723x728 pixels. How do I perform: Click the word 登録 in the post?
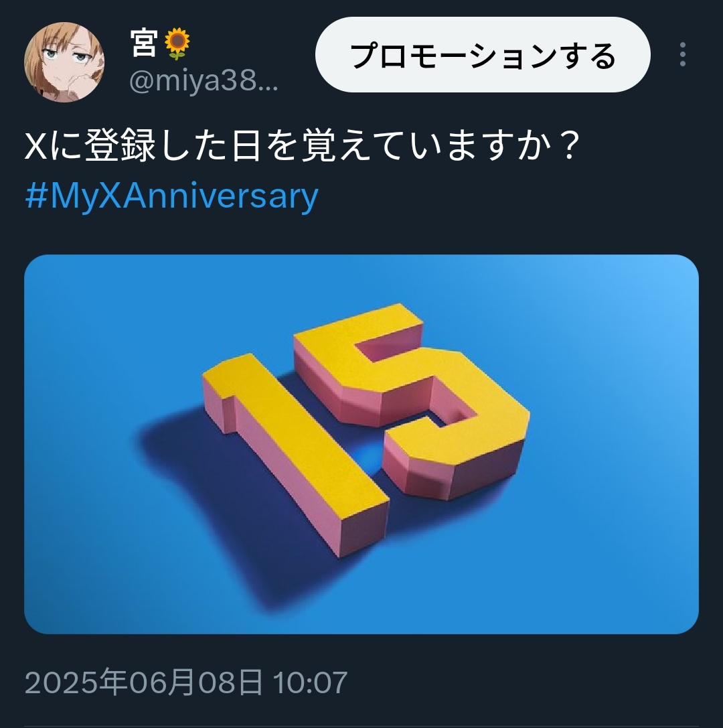(120, 145)
